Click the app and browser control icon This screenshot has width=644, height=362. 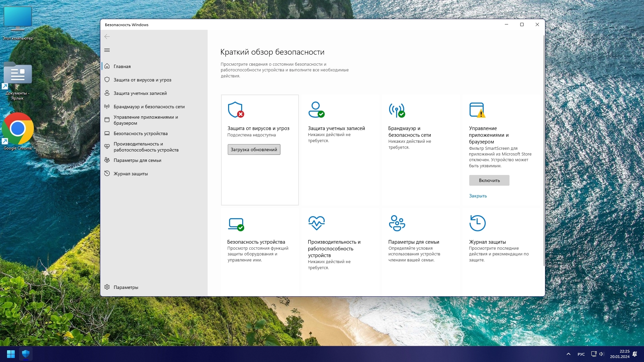click(x=477, y=110)
